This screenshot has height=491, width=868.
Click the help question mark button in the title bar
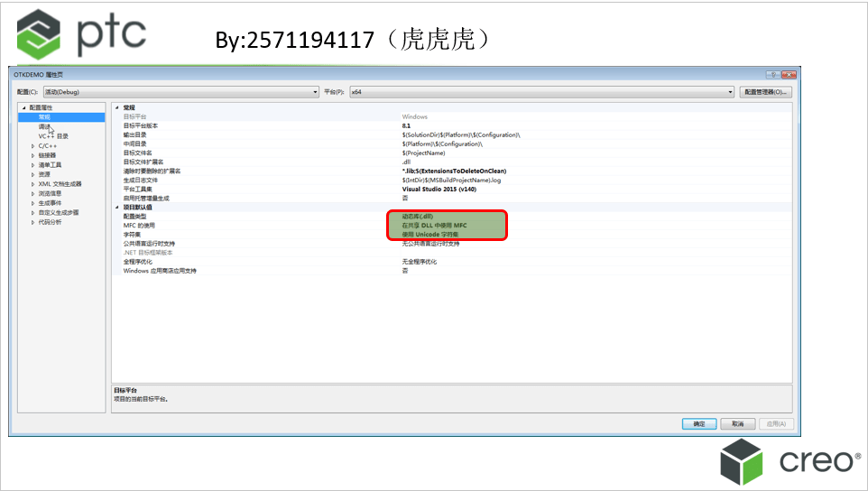click(773, 75)
